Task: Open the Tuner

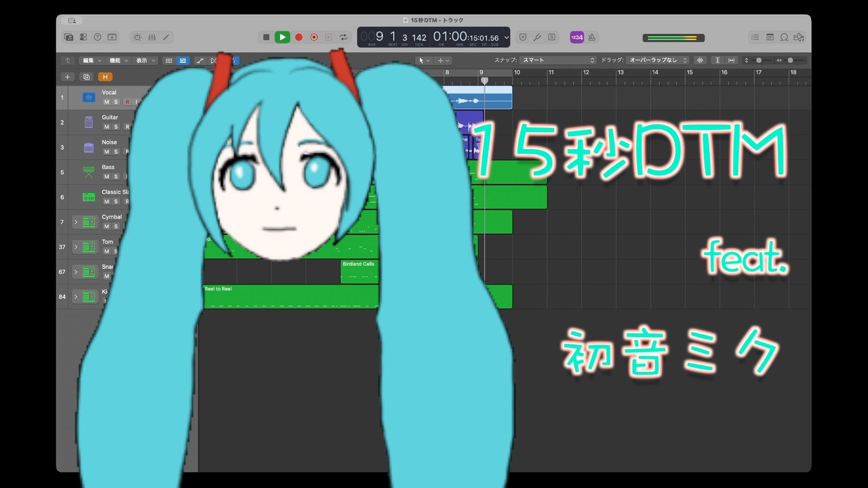Action: pyautogui.click(x=537, y=37)
